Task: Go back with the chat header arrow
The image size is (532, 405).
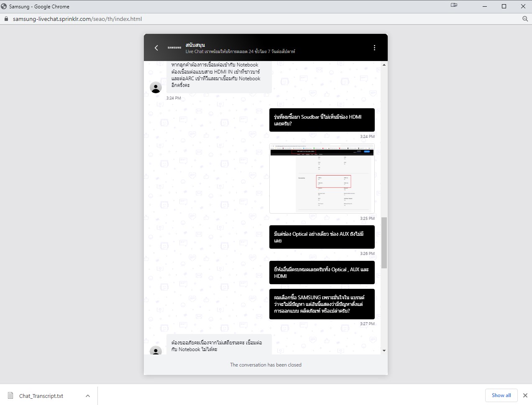Action: pos(156,48)
